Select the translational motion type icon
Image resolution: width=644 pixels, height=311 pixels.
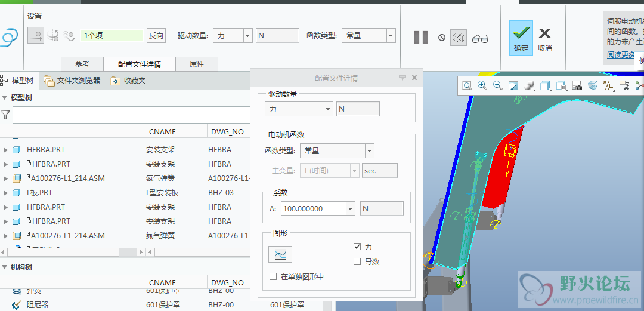(36, 36)
